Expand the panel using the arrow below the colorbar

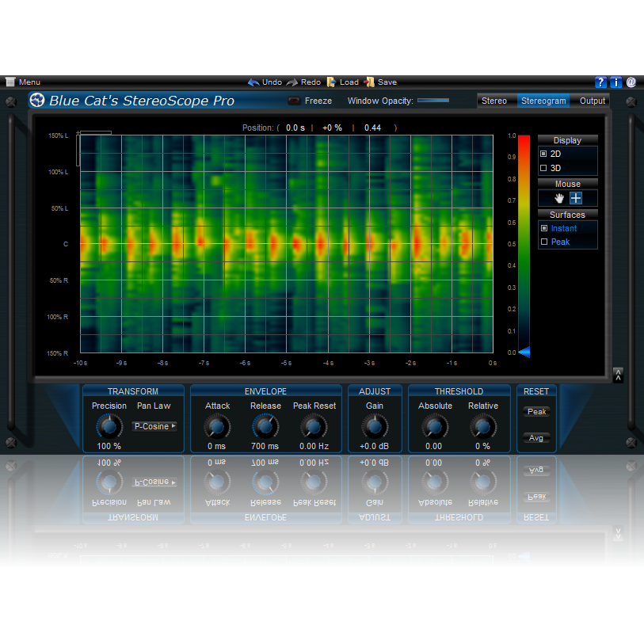point(618,375)
